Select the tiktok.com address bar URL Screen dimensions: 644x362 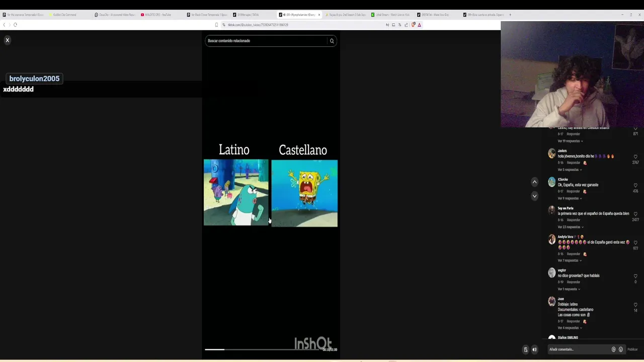(258, 25)
